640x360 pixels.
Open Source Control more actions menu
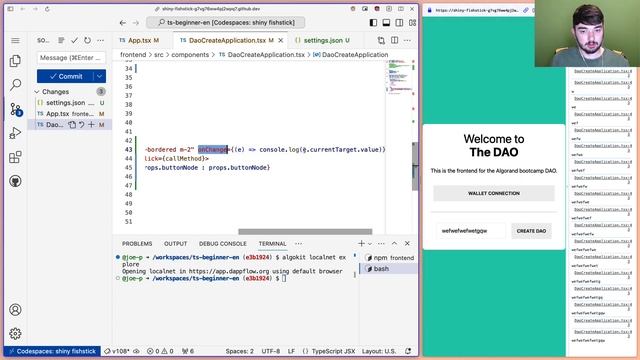coord(100,40)
